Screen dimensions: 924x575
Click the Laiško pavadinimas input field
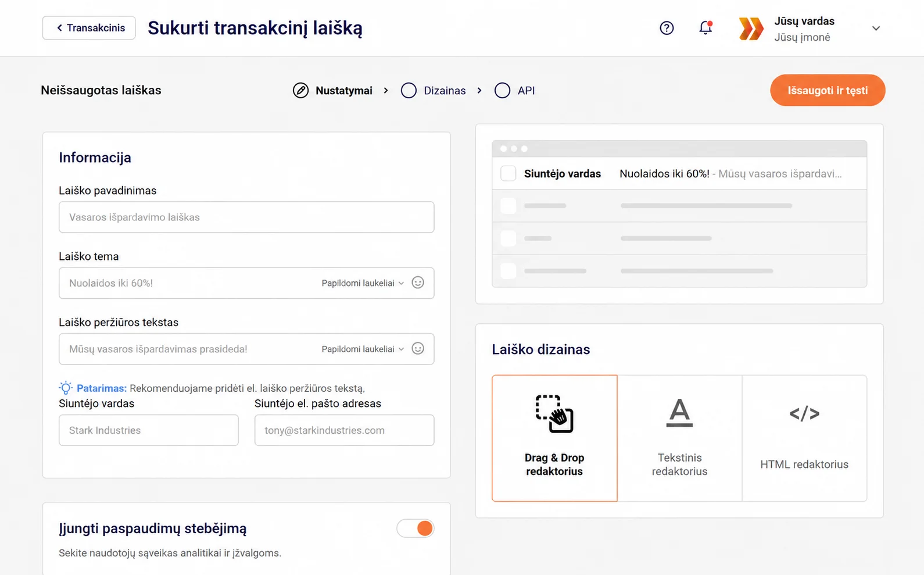[x=246, y=217]
